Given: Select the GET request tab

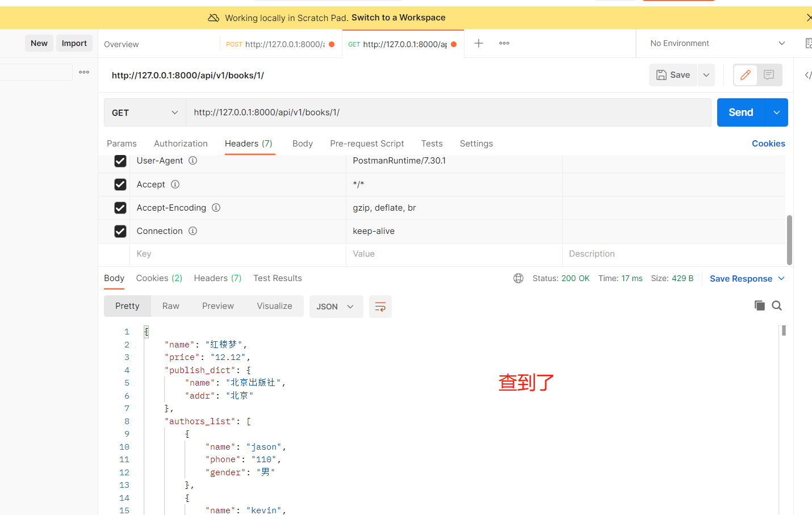Looking at the screenshot, I should click(403, 44).
